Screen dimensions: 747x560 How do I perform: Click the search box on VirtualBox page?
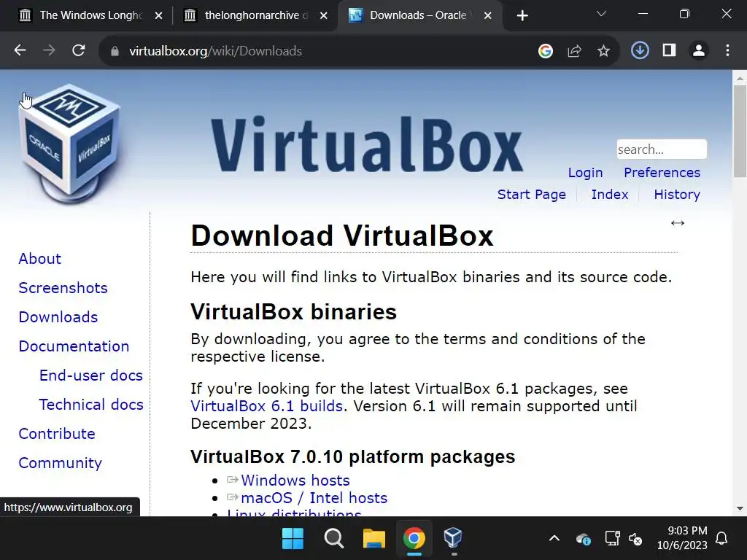click(x=661, y=149)
